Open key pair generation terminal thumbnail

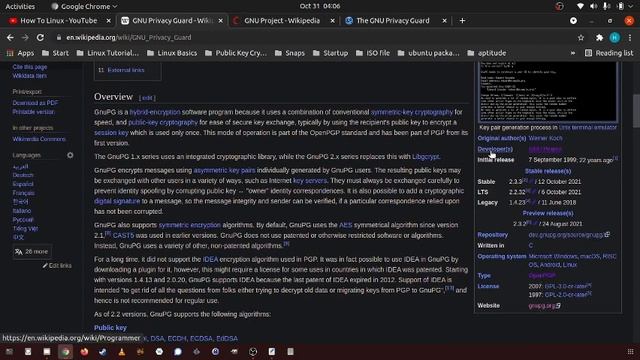(x=548, y=91)
